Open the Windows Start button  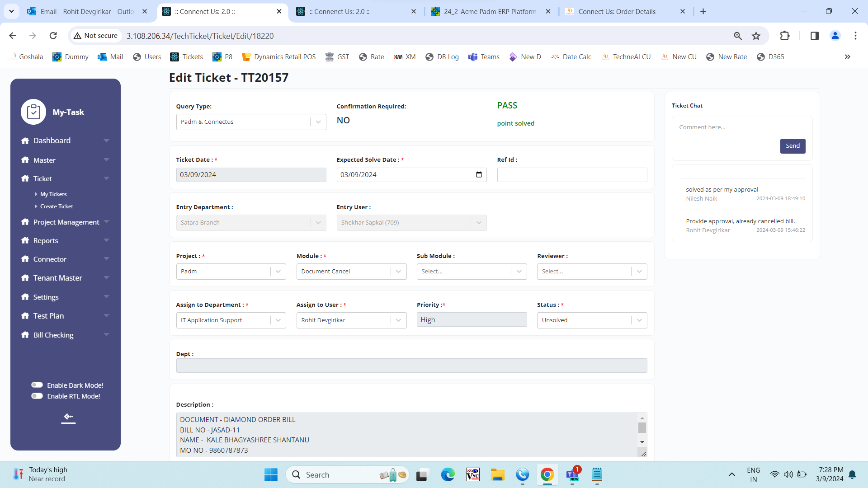click(271, 474)
